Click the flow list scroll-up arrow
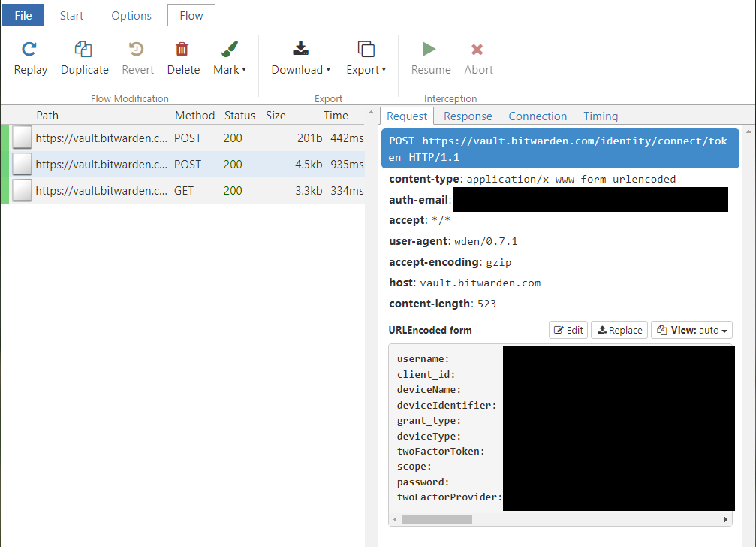This screenshot has width=756, height=547. [371, 113]
